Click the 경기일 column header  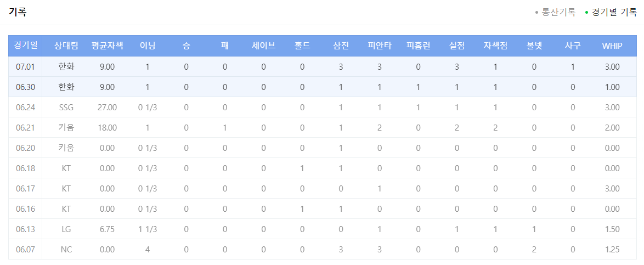click(25, 46)
